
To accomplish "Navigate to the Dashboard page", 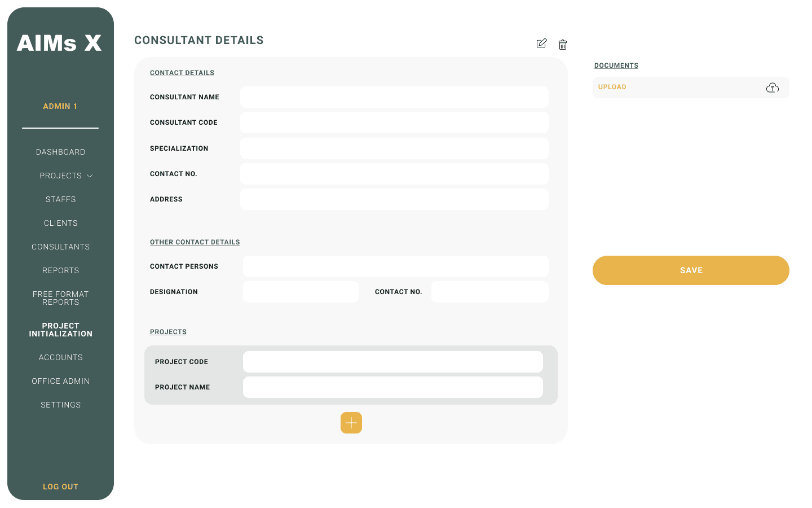I will click(x=60, y=151).
